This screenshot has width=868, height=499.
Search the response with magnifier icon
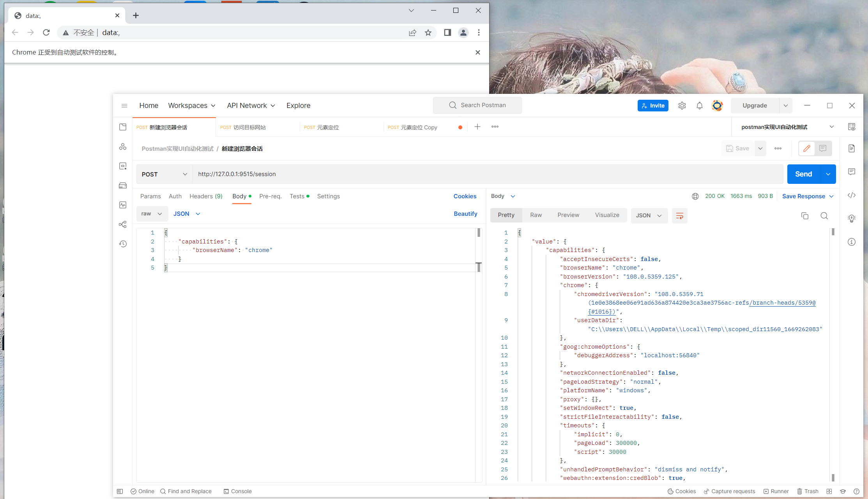tap(824, 216)
